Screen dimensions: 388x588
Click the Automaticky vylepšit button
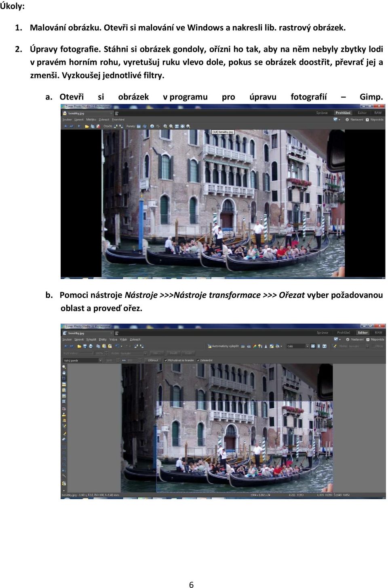coord(223,346)
